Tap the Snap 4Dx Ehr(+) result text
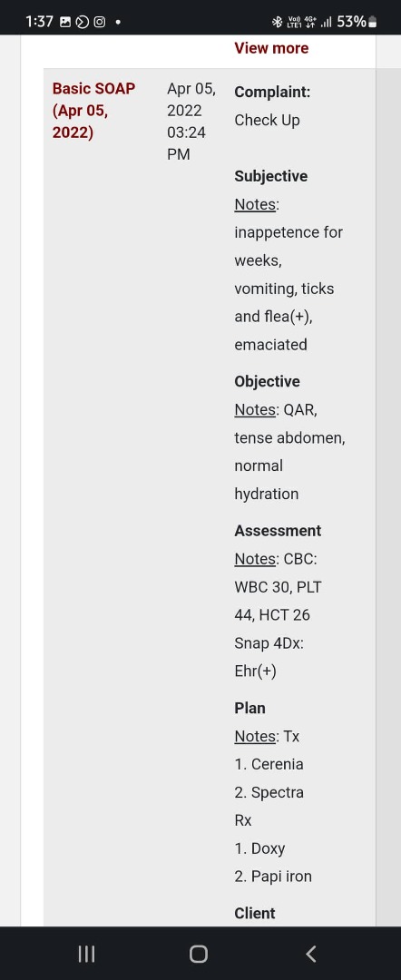 point(269,657)
